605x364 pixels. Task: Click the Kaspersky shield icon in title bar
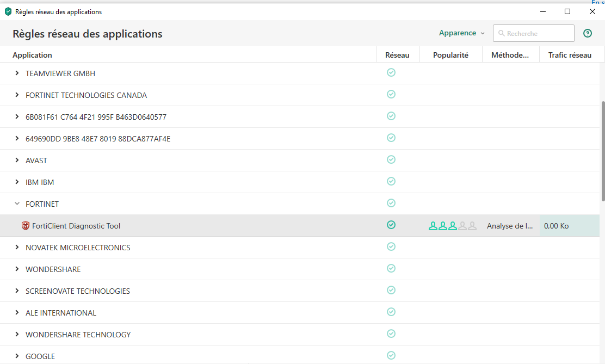pos(8,11)
